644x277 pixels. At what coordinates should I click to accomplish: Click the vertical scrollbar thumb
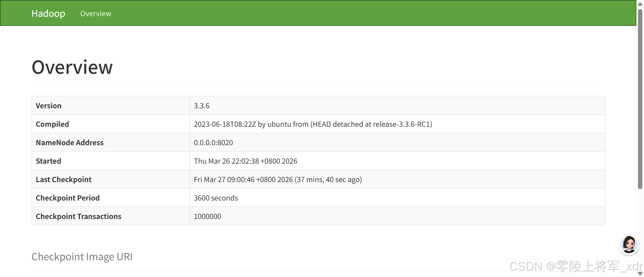point(640,99)
